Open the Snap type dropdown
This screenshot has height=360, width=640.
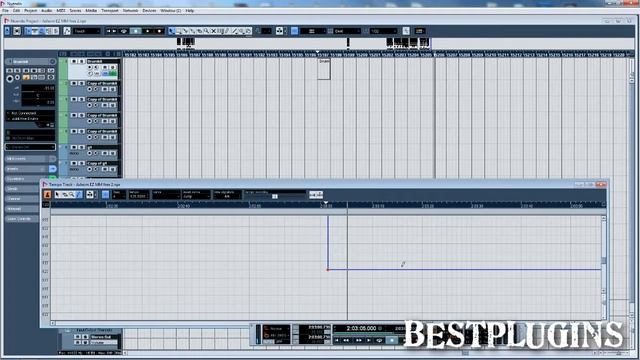312,31
